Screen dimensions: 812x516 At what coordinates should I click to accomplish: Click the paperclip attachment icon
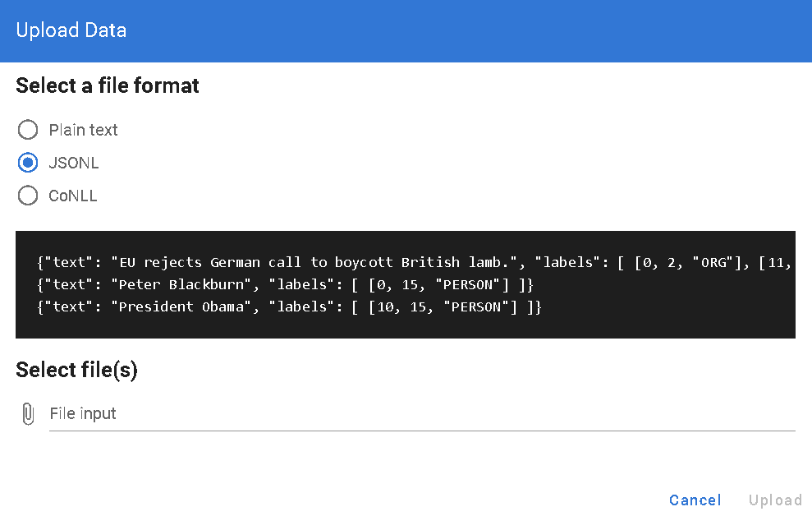[x=28, y=413]
